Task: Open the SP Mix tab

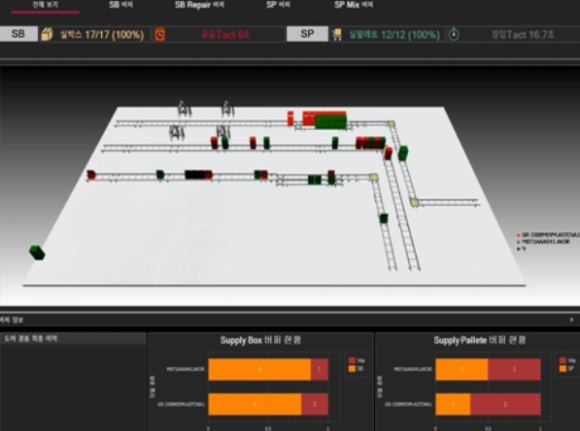Action: (x=354, y=5)
